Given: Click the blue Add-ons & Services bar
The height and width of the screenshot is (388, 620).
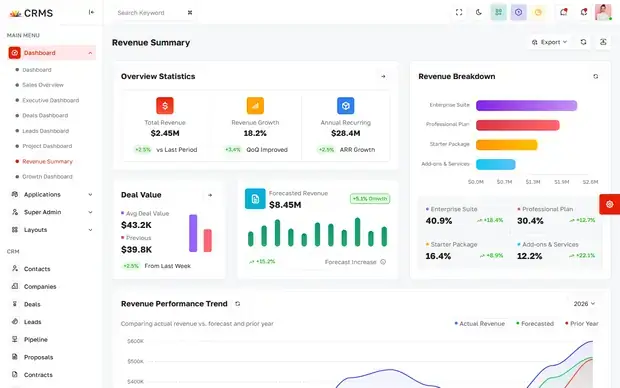Looking at the screenshot, I should click(x=495, y=164).
